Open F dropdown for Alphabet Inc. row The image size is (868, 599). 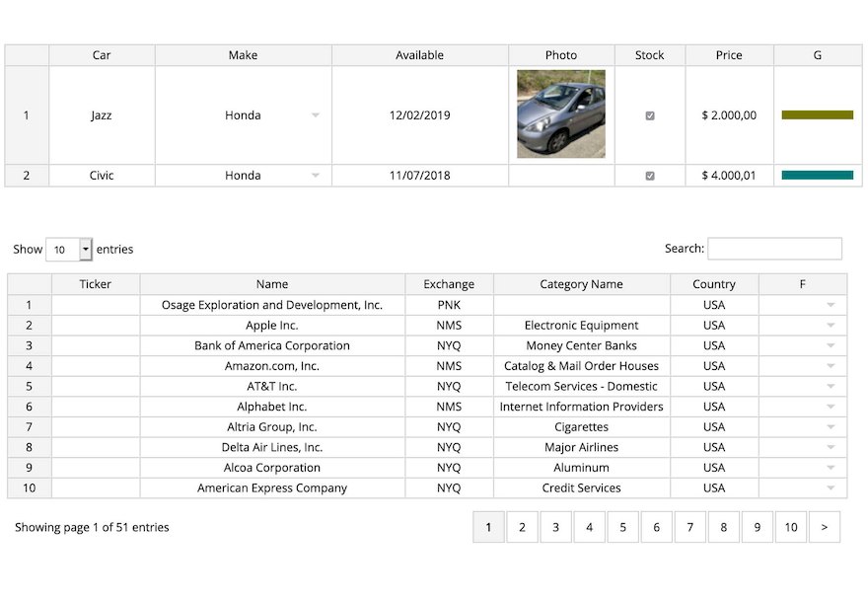tap(831, 407)
